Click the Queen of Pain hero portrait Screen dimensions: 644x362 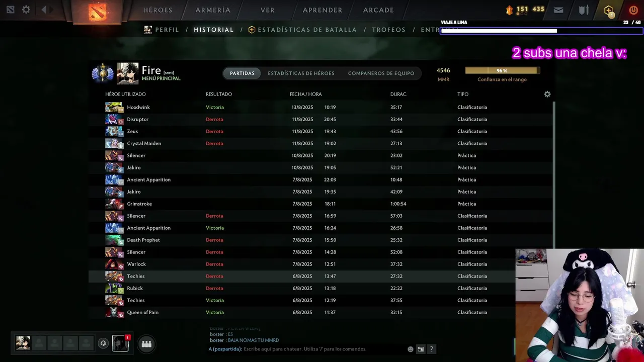click(x=114, y=312)
